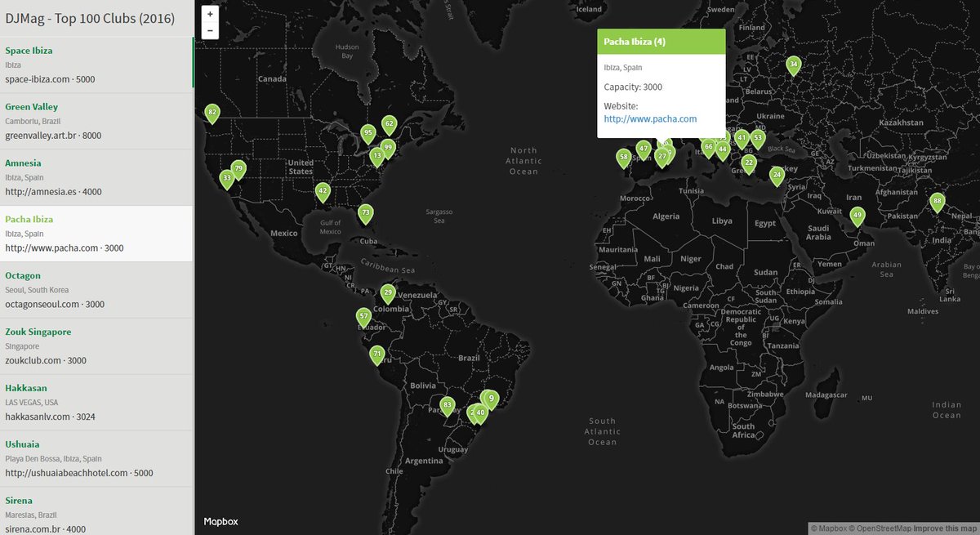Click the Capacity: 3000 text in popup
This screenshot has width=980, height=535.
(x=633, y=87)
